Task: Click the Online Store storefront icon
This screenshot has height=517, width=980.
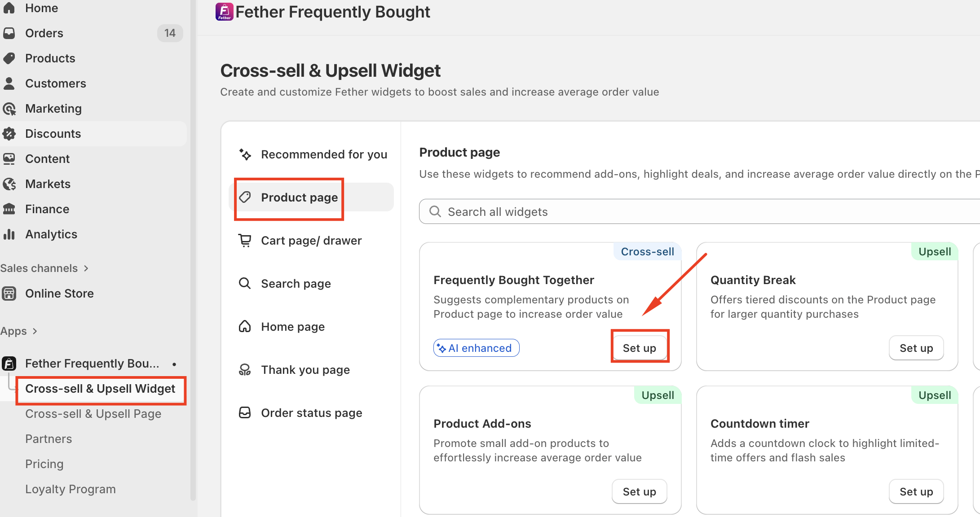Action: tap(9, 293)
